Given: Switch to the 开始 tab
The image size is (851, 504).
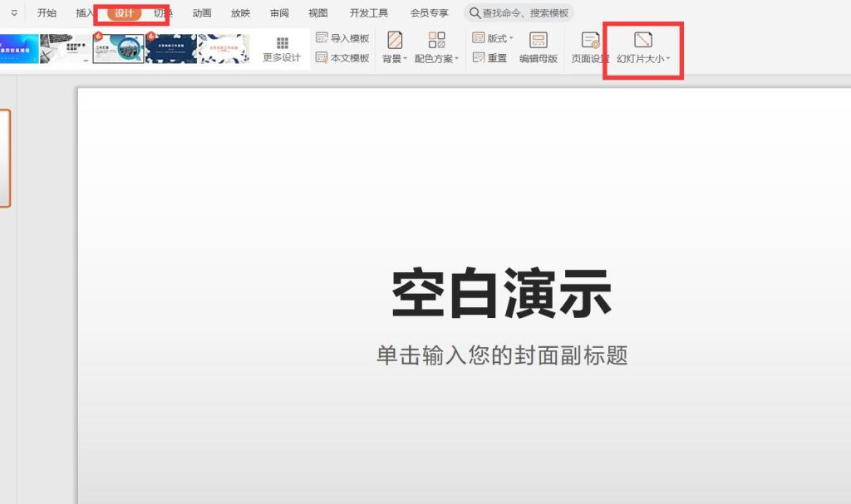Looking at the screenshot, I should 47,13.
